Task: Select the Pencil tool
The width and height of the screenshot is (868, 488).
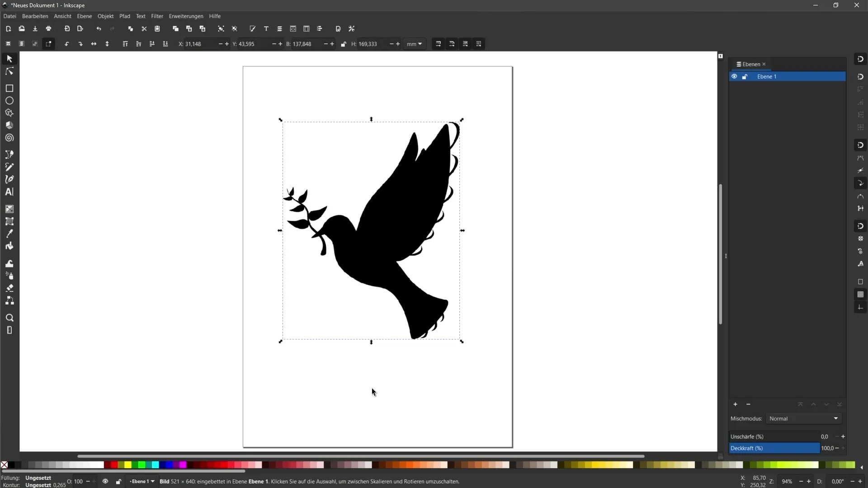Action: coord(9,168)
